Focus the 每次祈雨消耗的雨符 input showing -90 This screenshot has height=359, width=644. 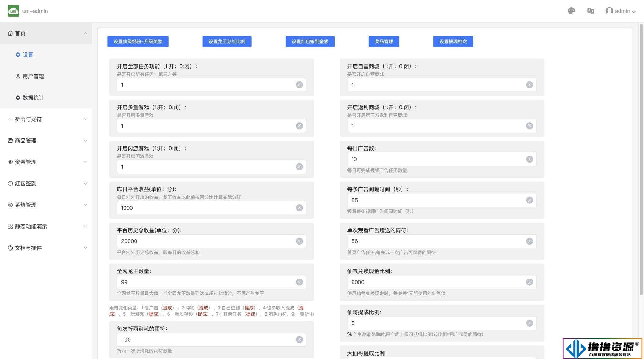211,340
